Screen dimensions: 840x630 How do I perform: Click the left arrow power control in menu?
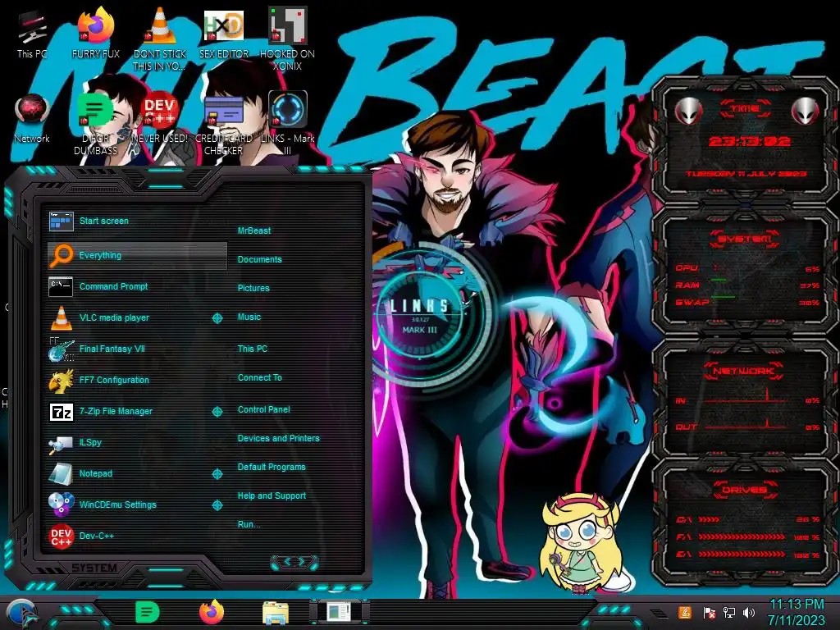[x=286, y=562]
